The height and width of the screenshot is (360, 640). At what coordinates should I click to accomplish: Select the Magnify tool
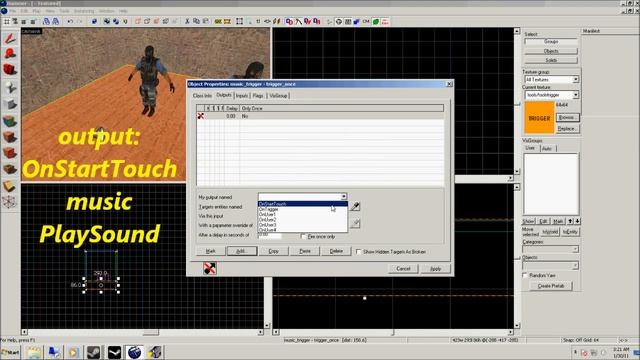point(10,54)
